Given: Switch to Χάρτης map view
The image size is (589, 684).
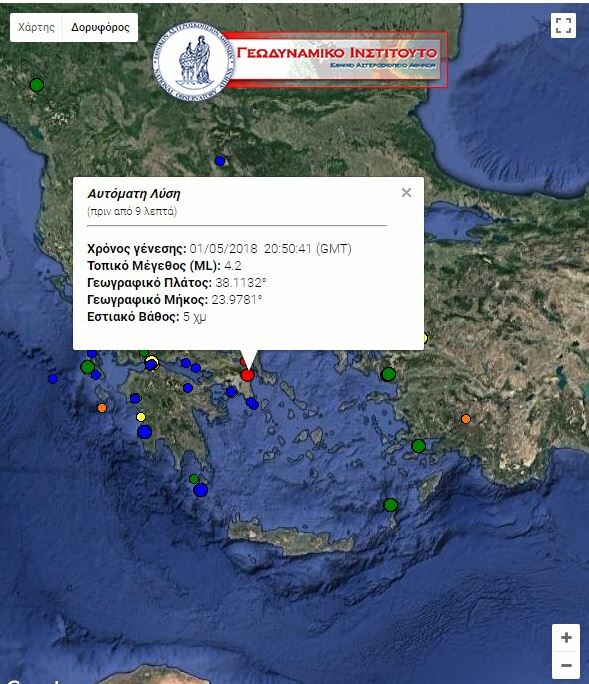Looking at the screenshot, I should (x=36, y=27).
